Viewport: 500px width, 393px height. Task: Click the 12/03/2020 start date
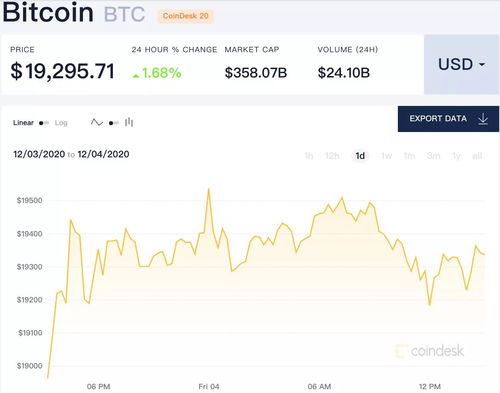coord(39,154)
